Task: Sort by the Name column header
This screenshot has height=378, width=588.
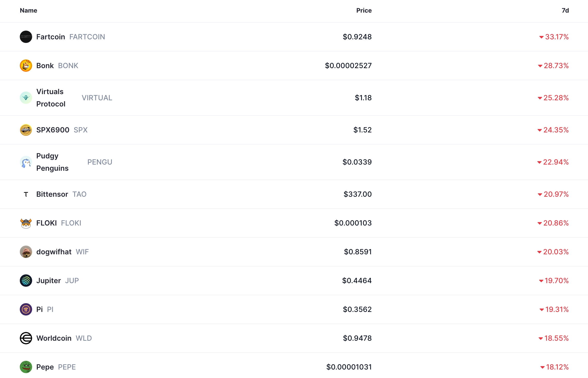Action: tap(29, 11)
